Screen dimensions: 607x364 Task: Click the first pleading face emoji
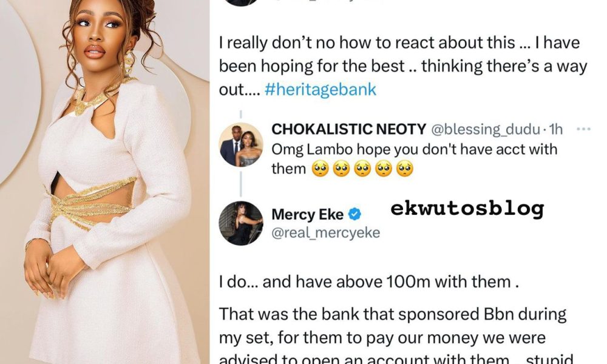322,169
